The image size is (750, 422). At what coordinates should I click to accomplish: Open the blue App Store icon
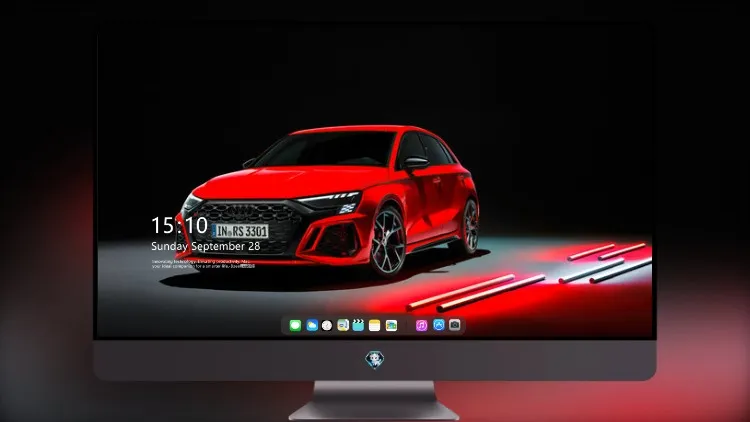439,325
